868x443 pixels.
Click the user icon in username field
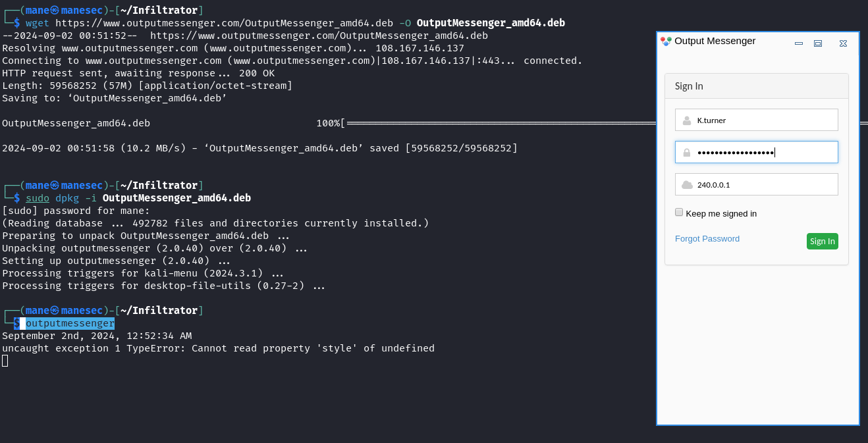click(687, 120)
